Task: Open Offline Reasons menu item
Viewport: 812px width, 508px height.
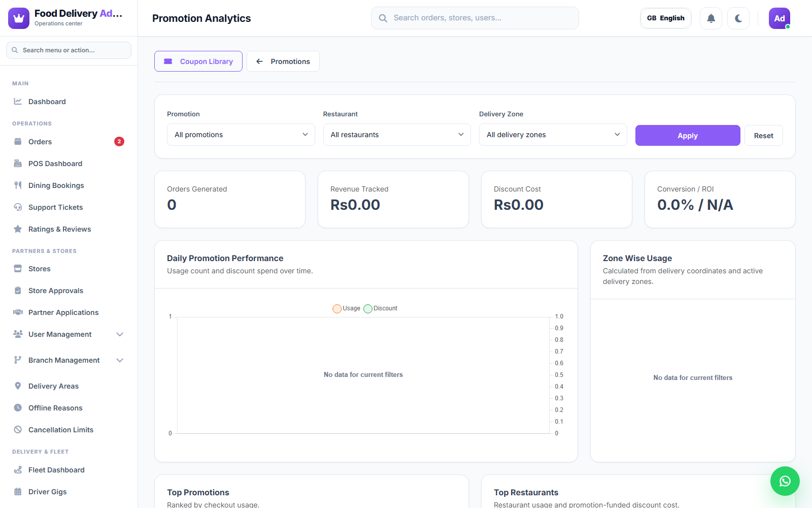Action: pos(69,408)
